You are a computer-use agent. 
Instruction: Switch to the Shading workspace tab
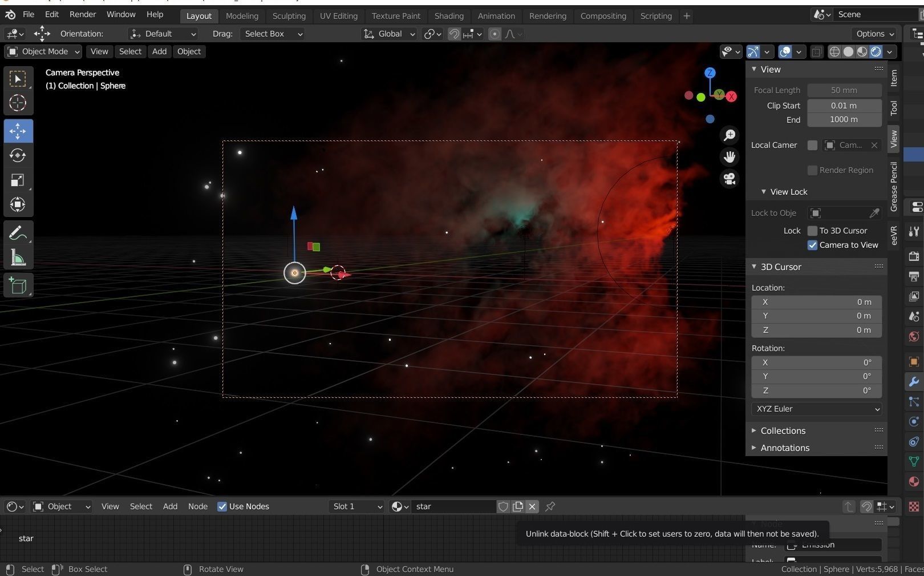449,16
